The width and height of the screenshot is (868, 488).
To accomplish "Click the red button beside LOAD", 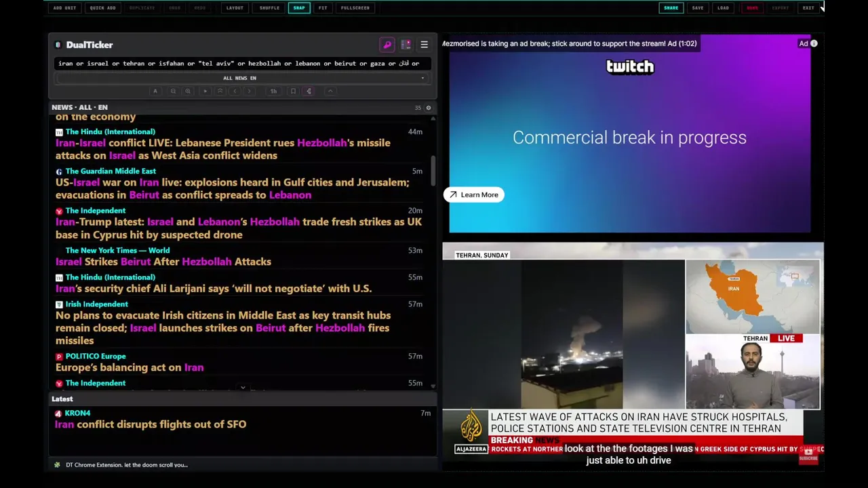I will 752,7.
